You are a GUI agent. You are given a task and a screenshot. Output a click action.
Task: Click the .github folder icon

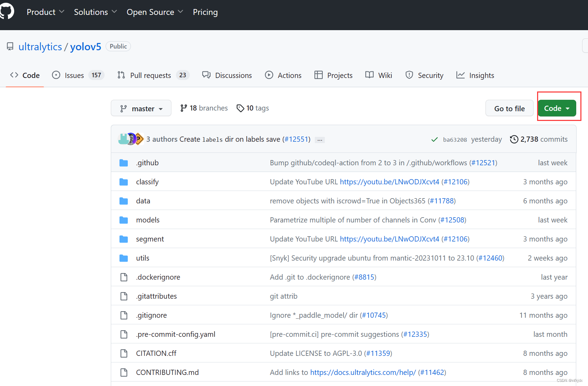124,163
